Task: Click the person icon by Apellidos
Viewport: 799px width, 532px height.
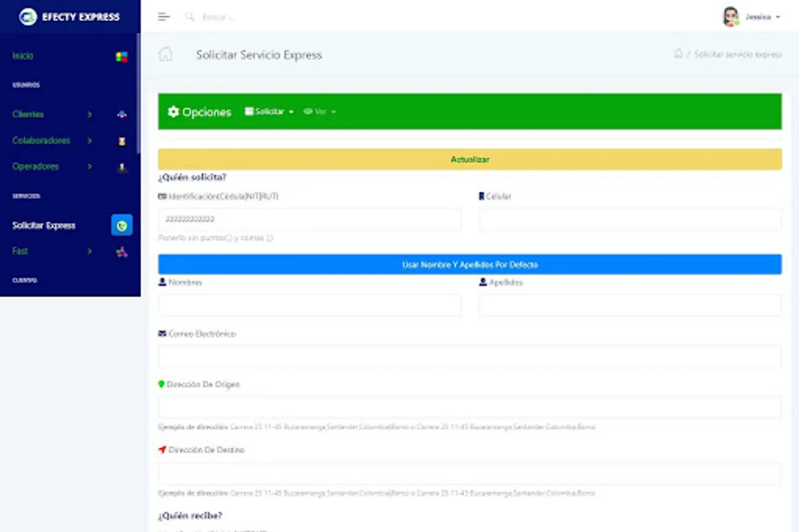Action: pos(483,283)
